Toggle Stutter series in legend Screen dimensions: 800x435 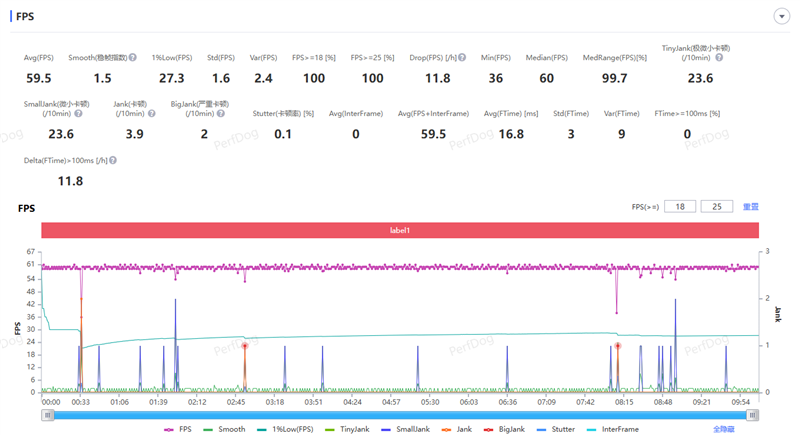[556, 429]
